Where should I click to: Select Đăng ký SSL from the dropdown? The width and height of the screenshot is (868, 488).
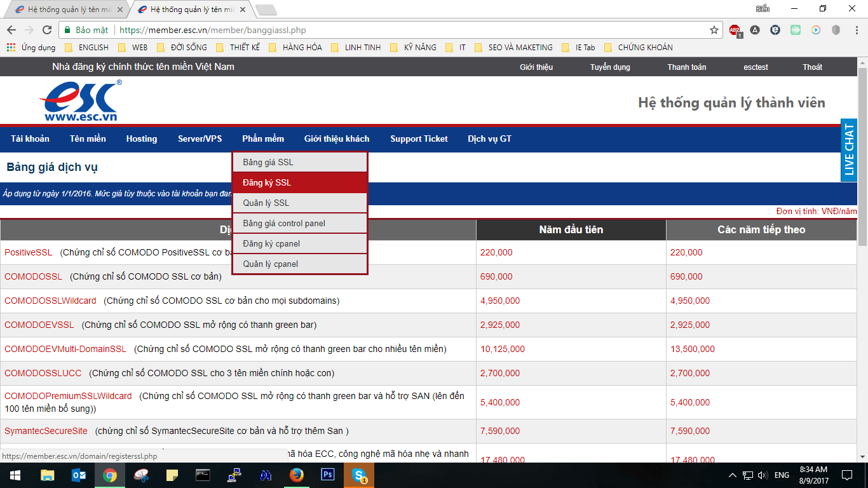pyautogui.click(x=300, y=182)
